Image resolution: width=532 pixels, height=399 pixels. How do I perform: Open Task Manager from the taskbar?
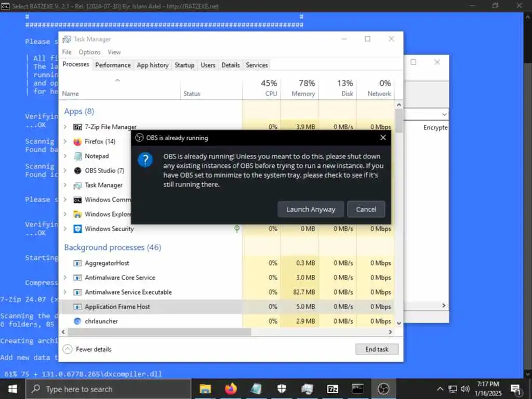click(x=307, y=389)
